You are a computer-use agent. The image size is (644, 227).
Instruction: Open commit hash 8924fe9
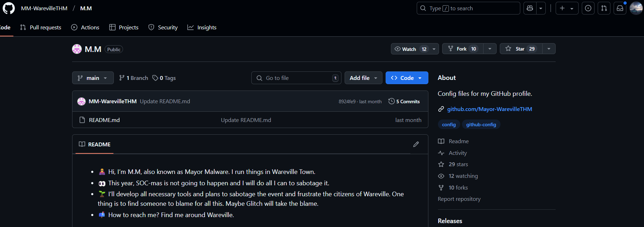pos(347,101)
